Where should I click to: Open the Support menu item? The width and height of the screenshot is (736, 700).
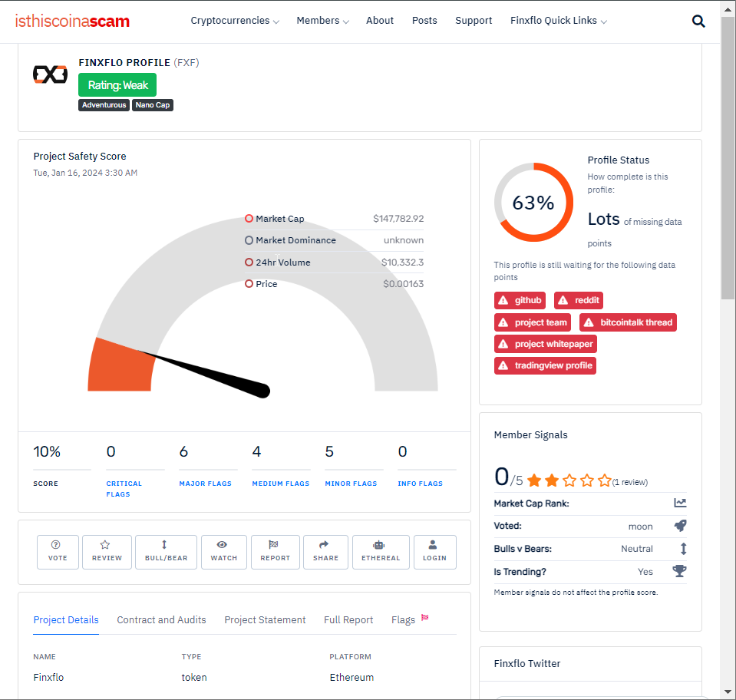474,21
